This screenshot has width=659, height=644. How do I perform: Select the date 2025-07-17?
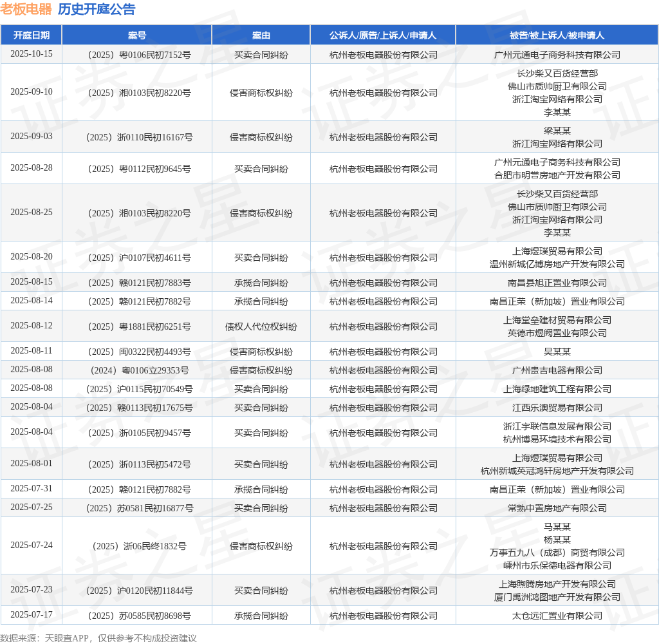click(32, 615)
